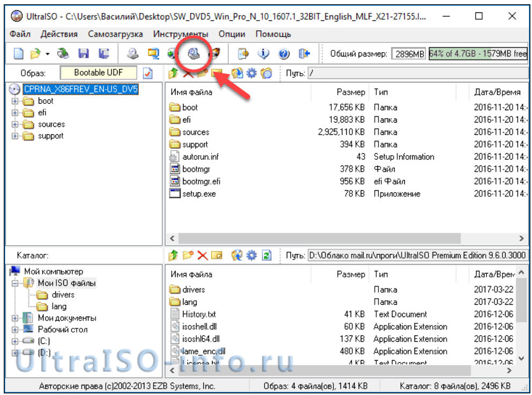This screenshot has height=395, width=532.
Task: Expand the Мои документы node
Action: pos(15,318)
